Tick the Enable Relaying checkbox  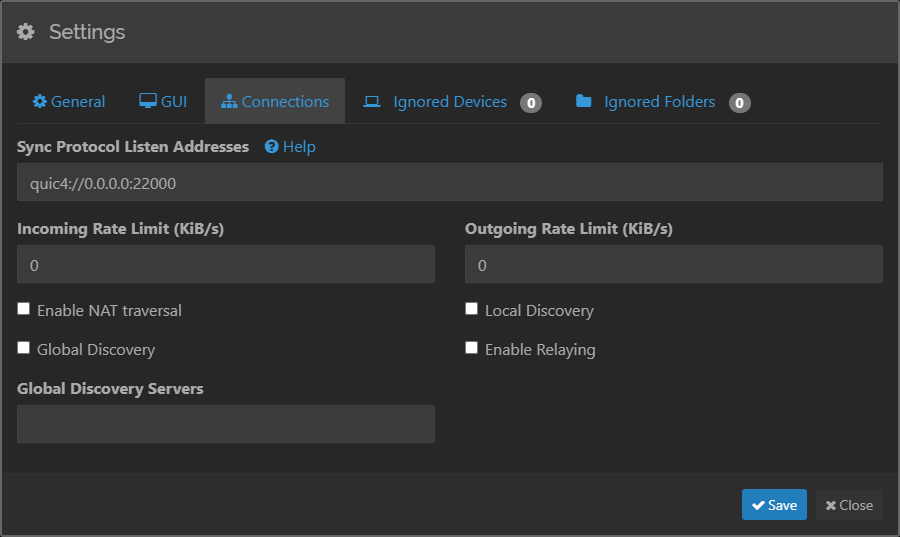(x=472, y=348)
